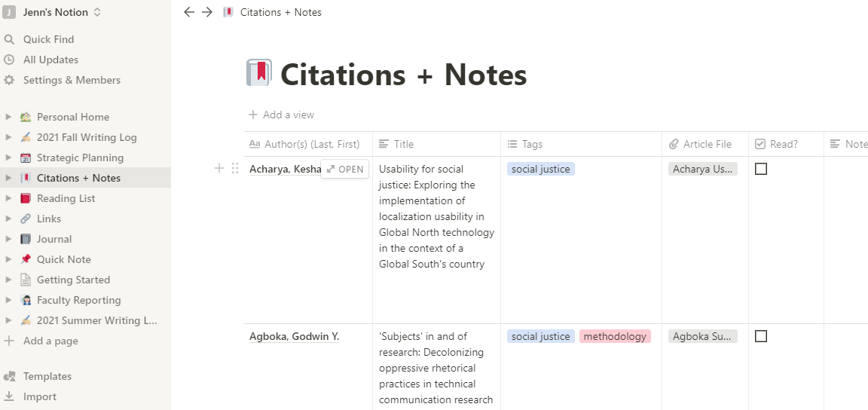Image resolution: width=868 pixels, height=410 pixels.
Task: Open the Acharya, Kesha entry name
Action: [x=285, y=169]
